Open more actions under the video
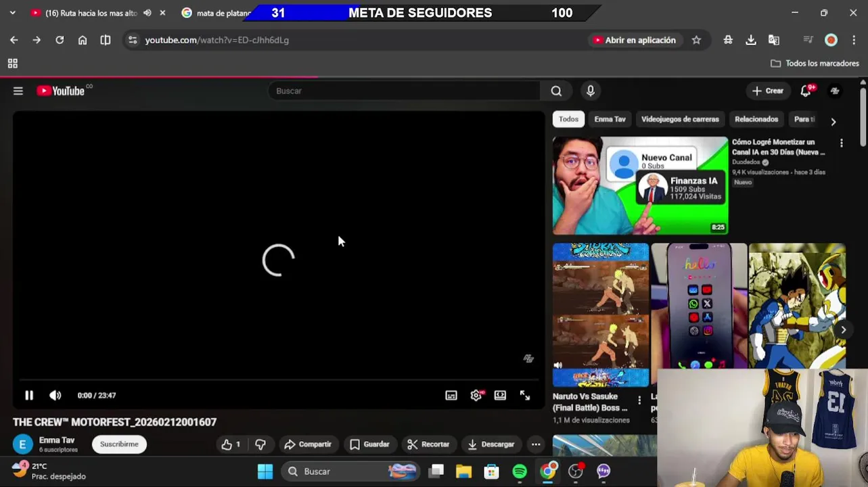Image resolution: width=868 pixels, height=487 pixels. point(536,444)
